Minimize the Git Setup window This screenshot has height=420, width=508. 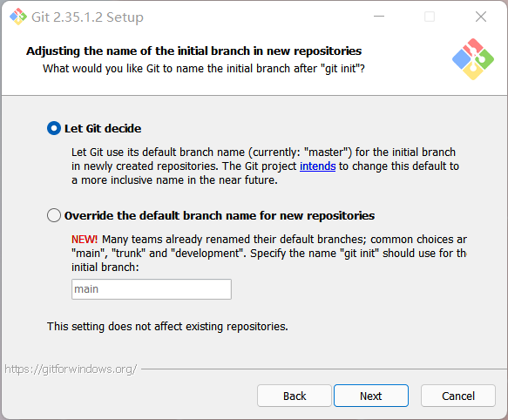[x=379, y=17]
